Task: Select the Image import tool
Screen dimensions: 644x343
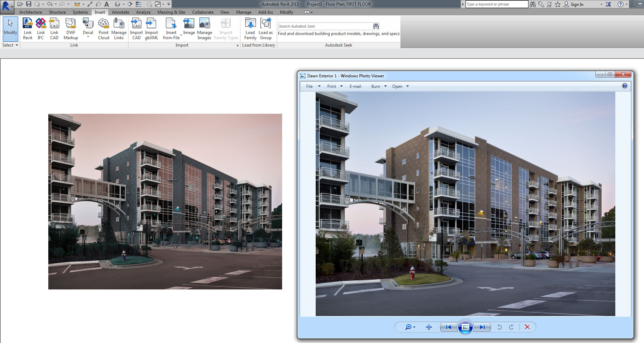Action: [x=189, y=27]
